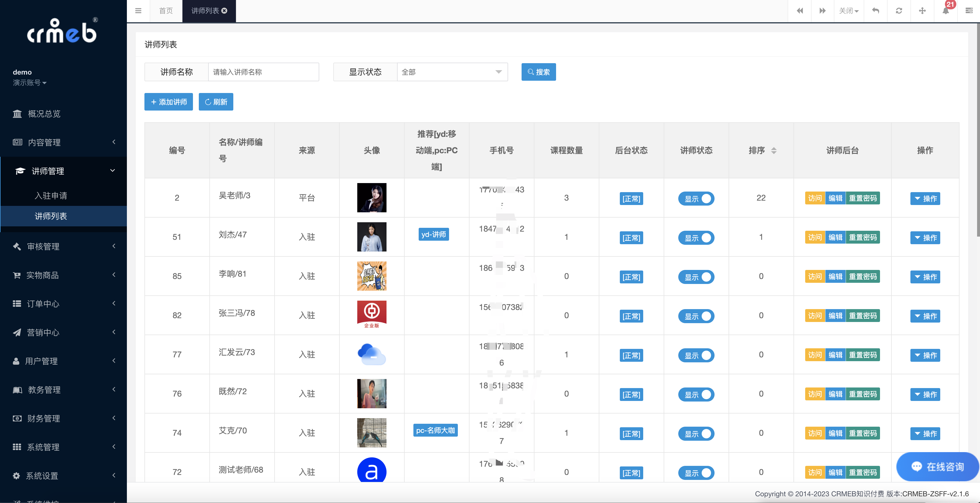
Task: Click the 营销中心 paper plane icon
Action: pos(17,333)
